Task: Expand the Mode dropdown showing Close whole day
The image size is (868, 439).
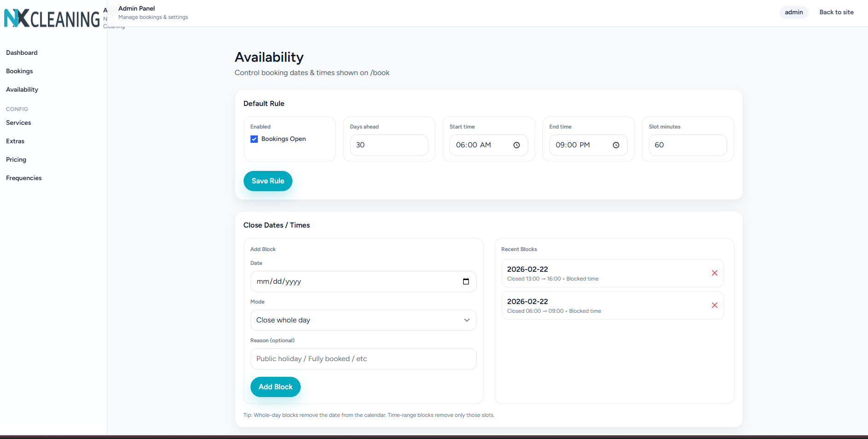Action: 363,320
